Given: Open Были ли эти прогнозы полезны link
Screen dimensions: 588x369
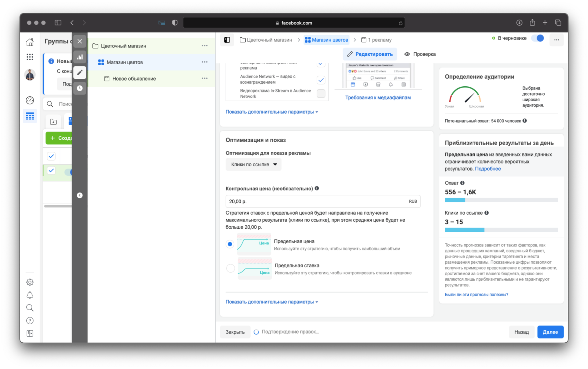Looking at the screenshot, I should pos(476,295).
